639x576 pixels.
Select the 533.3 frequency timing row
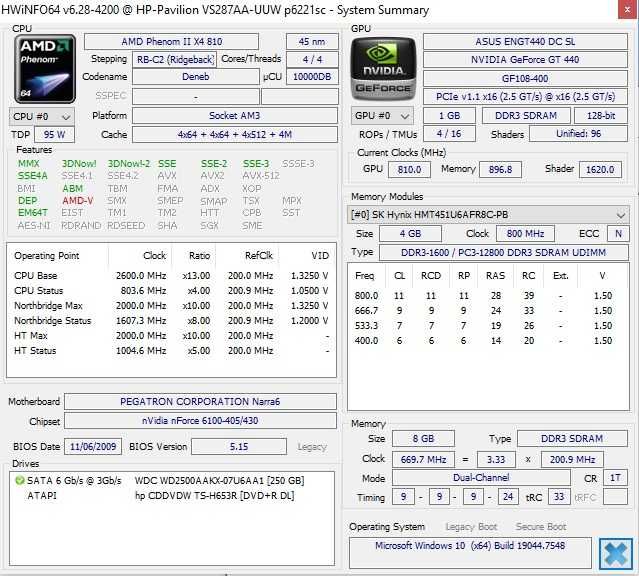[x=488, y=326]
